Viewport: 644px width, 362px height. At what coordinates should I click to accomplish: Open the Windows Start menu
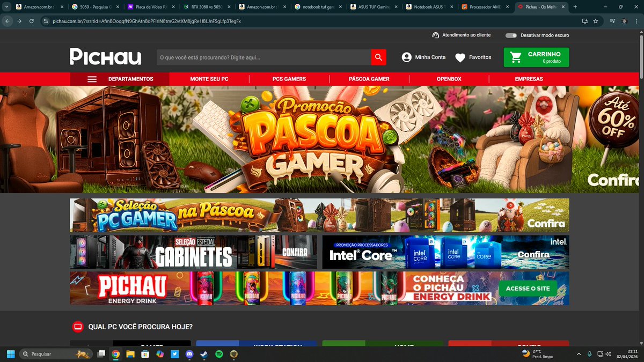11,354
